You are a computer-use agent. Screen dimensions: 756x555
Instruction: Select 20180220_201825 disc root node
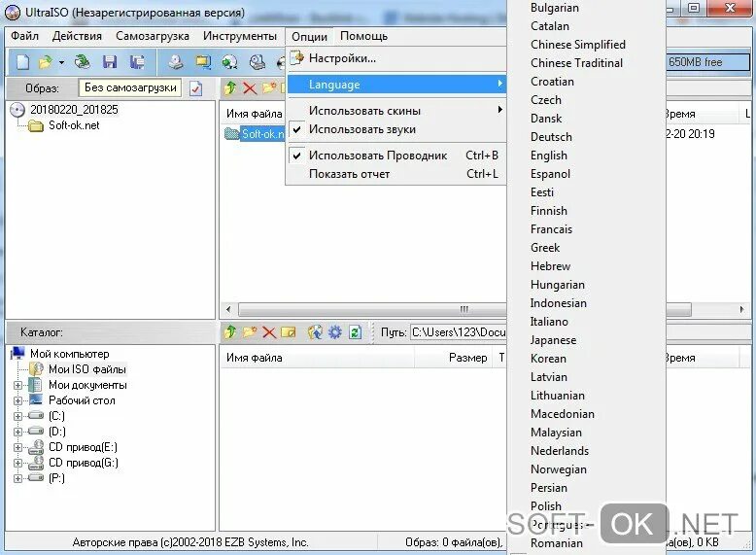74,110
